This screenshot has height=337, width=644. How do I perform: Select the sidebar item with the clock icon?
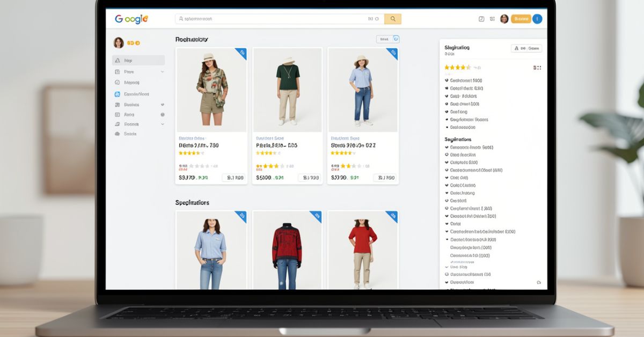tap(139, 83)
